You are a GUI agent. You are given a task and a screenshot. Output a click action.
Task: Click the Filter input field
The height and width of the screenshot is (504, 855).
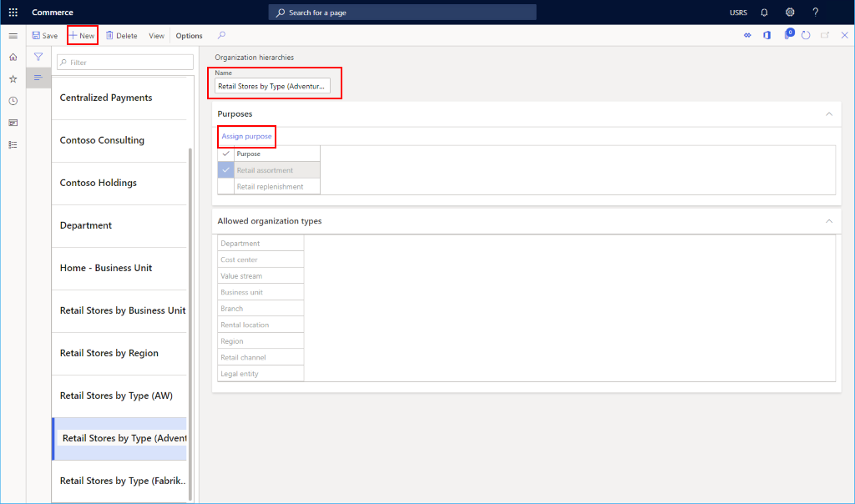click(x=125, y=62)
